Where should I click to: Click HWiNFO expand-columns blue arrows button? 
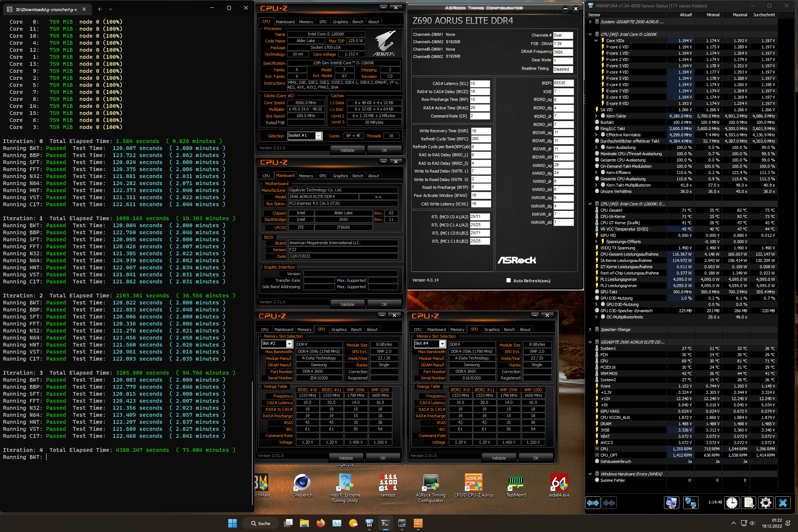(593, 503)
